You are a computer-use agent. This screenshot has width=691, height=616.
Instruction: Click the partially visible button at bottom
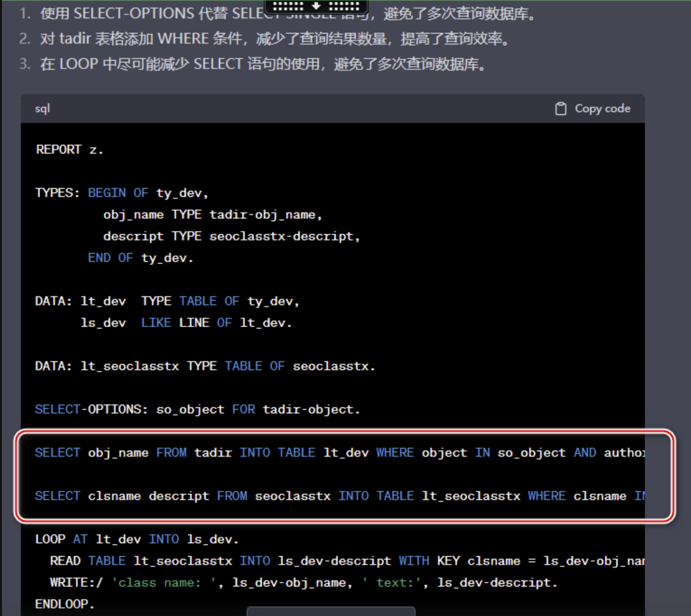[x=331, y=611]
